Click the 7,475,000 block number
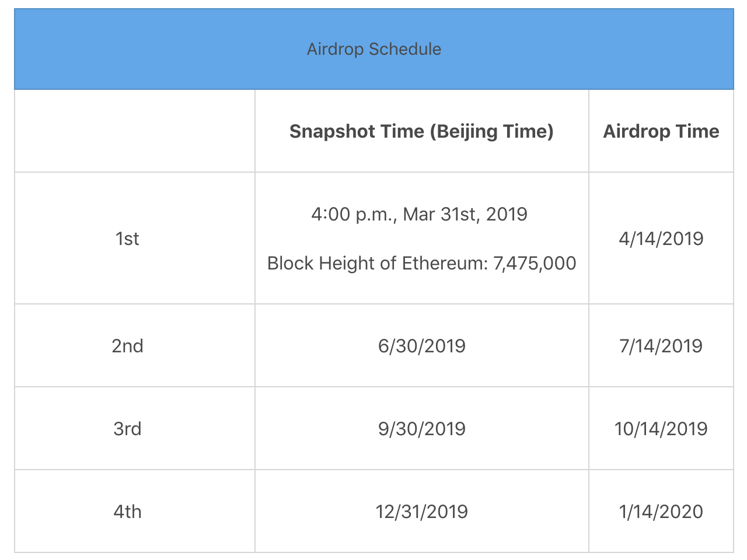Image resolution: width=747 pixels, height=560 pixels. [535, 263]
